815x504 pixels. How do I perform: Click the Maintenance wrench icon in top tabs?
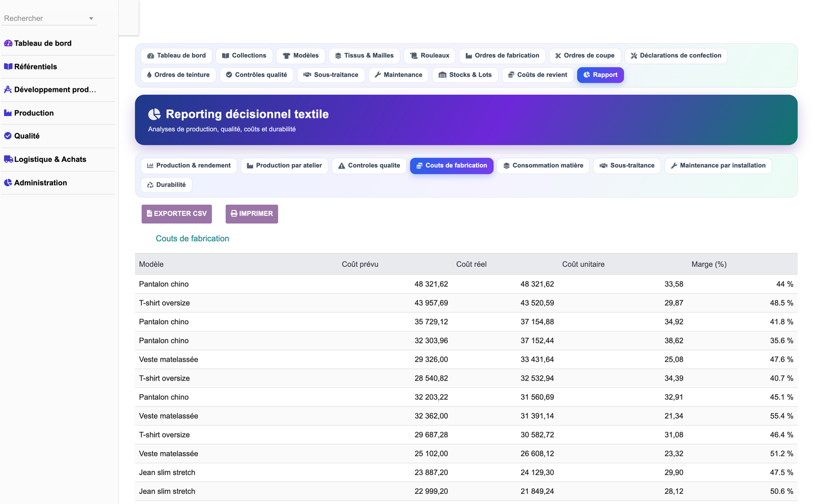coord(378,75)
